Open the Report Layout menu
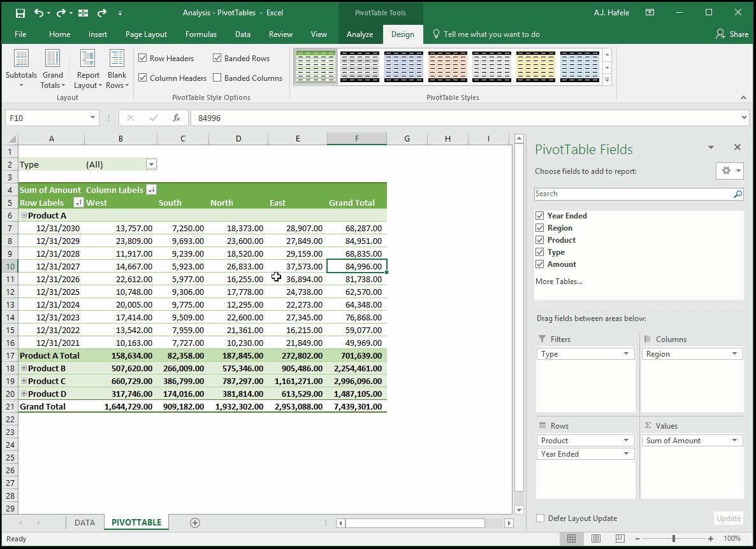 tap(88, 69)
